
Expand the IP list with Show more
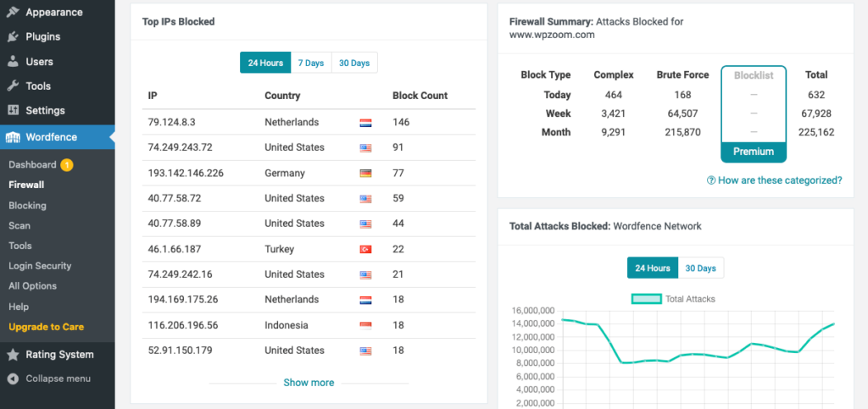pos(309,383)
